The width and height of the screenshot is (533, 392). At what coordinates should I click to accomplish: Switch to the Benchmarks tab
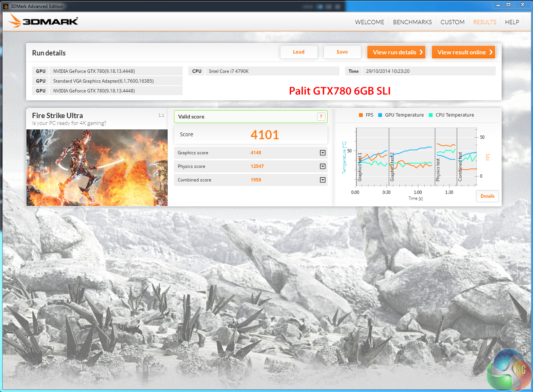[412, 22]
